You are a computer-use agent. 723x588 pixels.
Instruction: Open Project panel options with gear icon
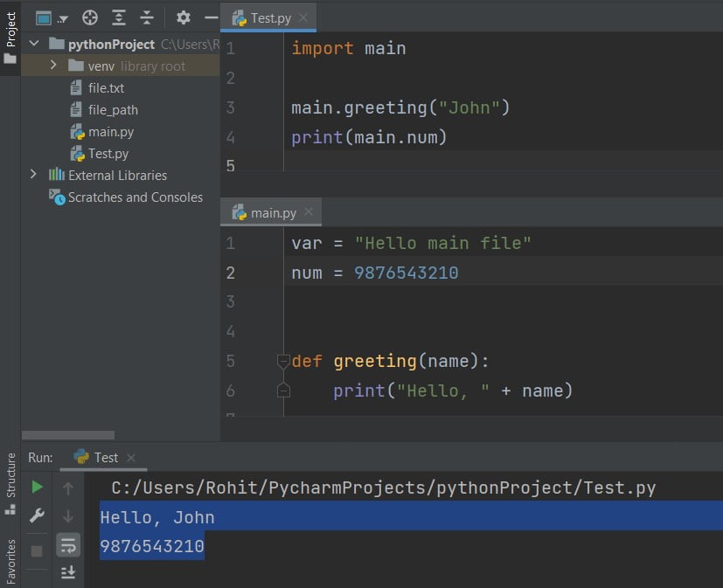coord(183,17)
